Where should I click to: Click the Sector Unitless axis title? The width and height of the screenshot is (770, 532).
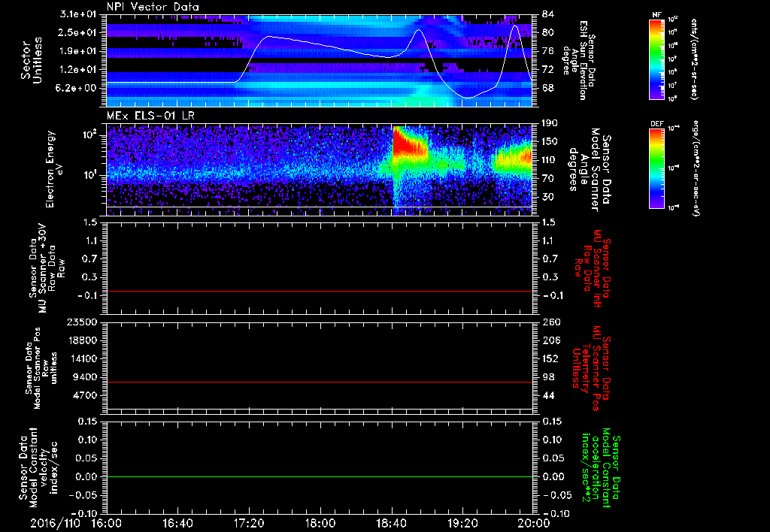pos(32,60)
